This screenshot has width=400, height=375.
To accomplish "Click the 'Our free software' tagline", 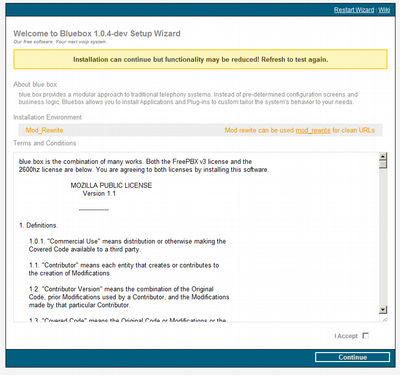I will coord(60,42).
